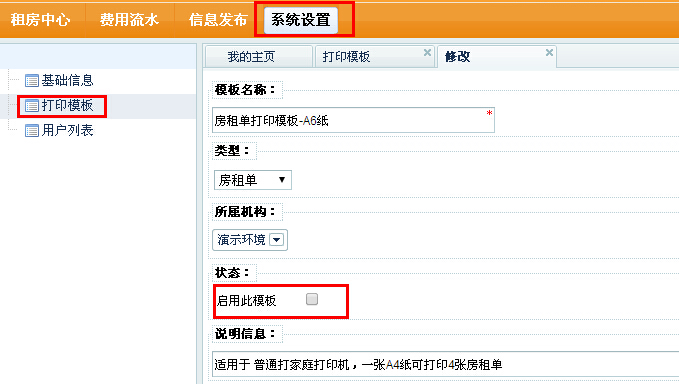Switch to the 修改 tab
The height and width of the screenshot is (384, 679).
(x=497, y=57)
